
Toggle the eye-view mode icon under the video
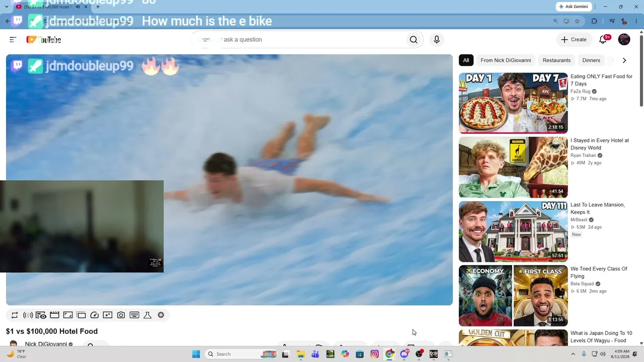point(41,315)
